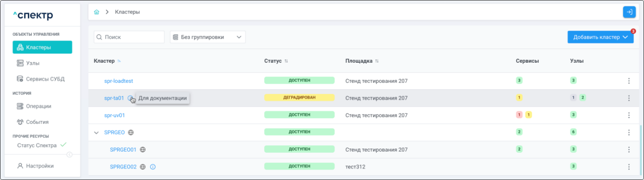
Task: Open Настройки in the sidebar
Action: [40, 166]
